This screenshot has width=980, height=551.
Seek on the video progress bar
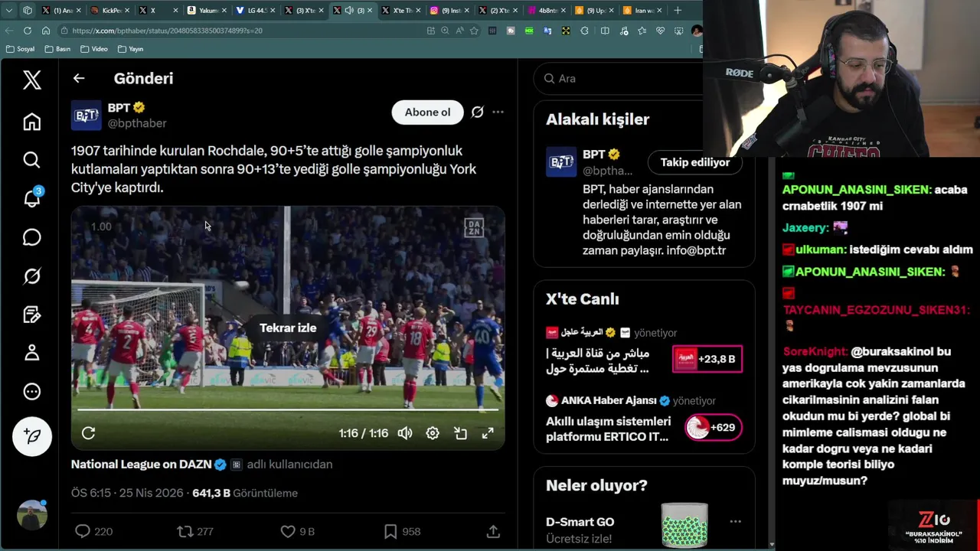288,410
